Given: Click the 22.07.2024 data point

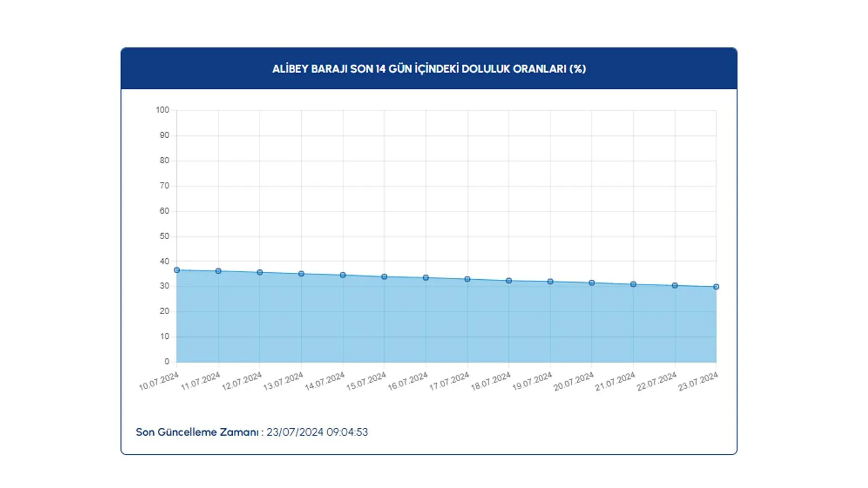Looking at the screenshot, I should [675, 285].
